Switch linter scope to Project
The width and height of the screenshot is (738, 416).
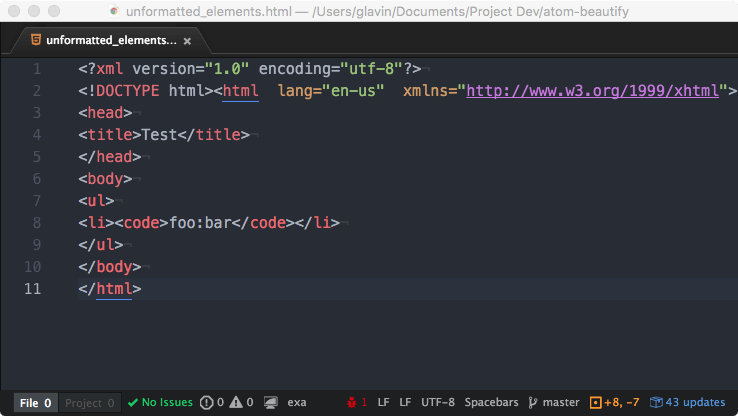(90, 402)
